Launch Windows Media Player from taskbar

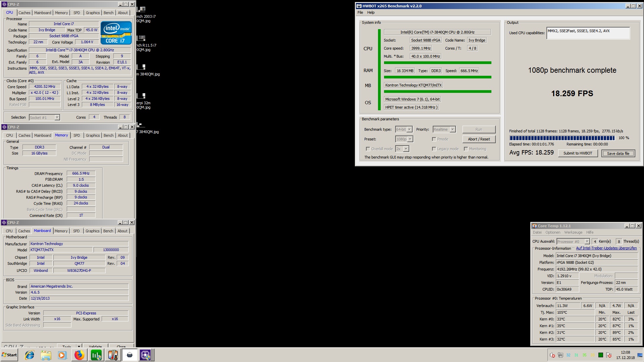click(62, 355)
